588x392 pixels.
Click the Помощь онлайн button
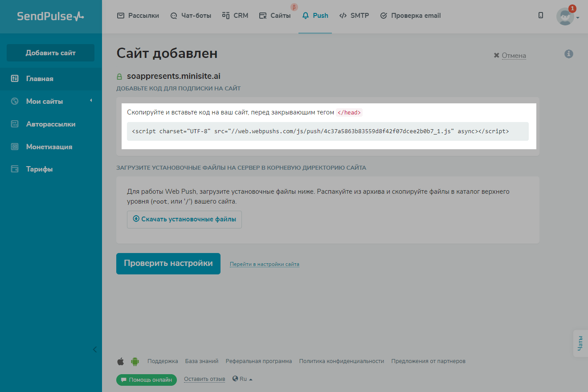147,380
